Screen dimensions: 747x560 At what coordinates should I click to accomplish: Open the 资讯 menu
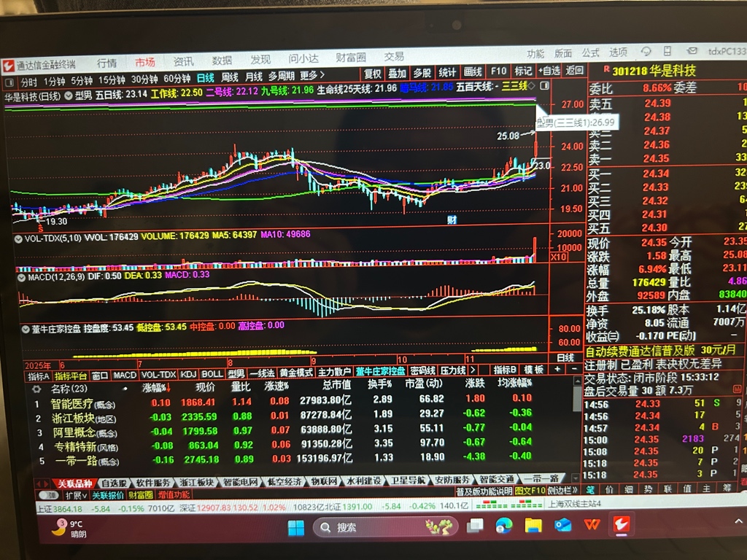183,61
